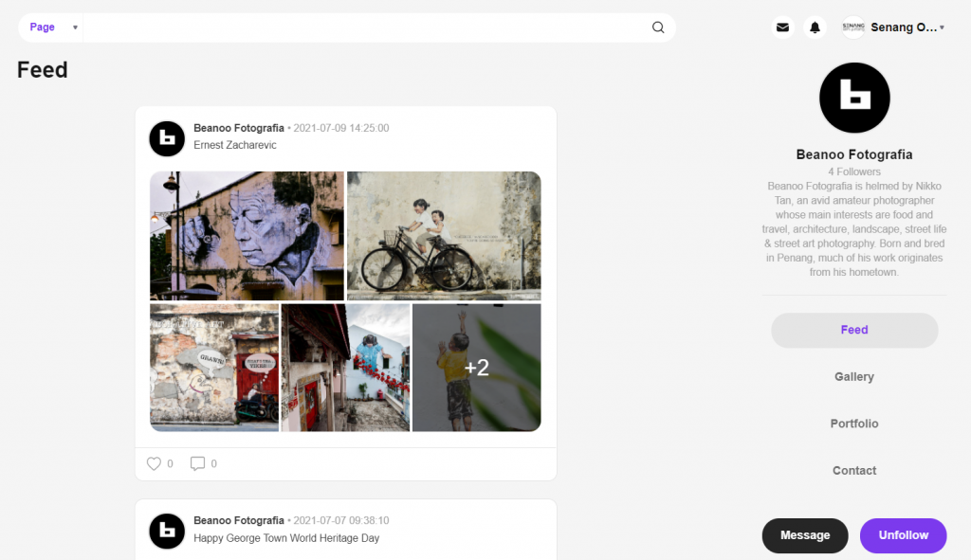This screenshot has width=971, height=560.
Task: Click inside the search input field
Action: pos(360,27)
